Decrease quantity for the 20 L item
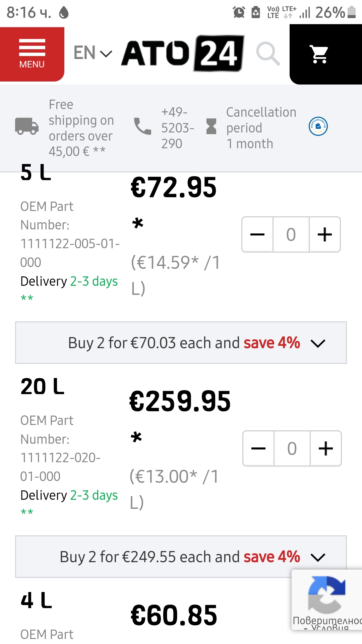The width and height of the screenshot is (362, 644). (258, 448)
